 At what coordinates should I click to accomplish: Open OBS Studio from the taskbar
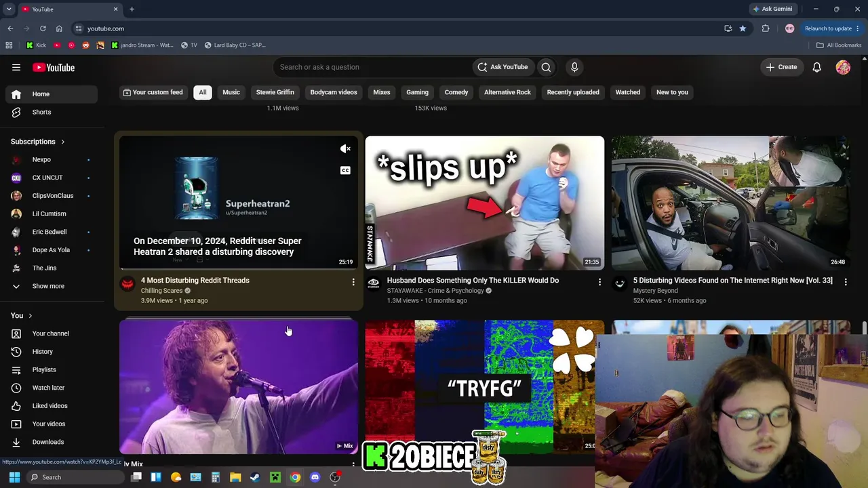pos(335,477)
